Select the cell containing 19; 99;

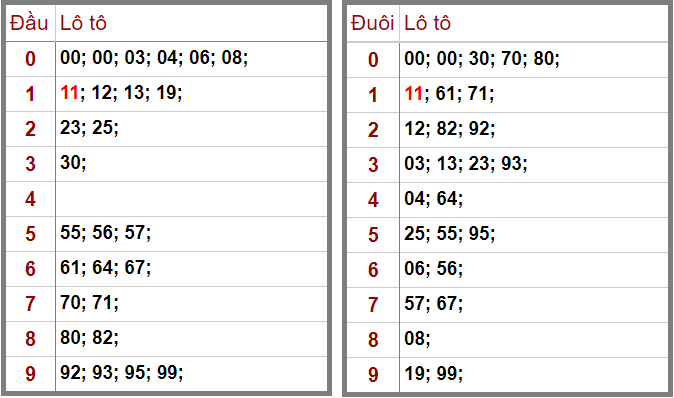533,375
